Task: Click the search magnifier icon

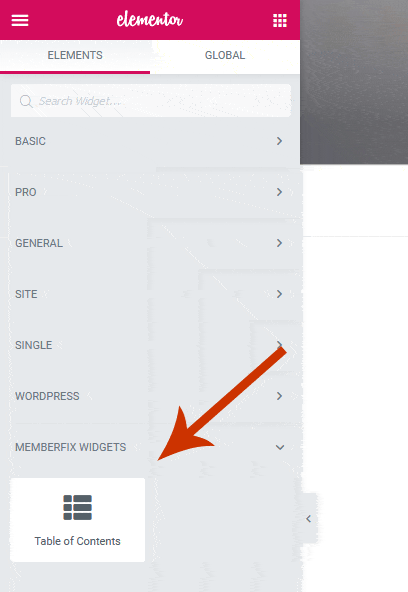Action: (26, 101)
